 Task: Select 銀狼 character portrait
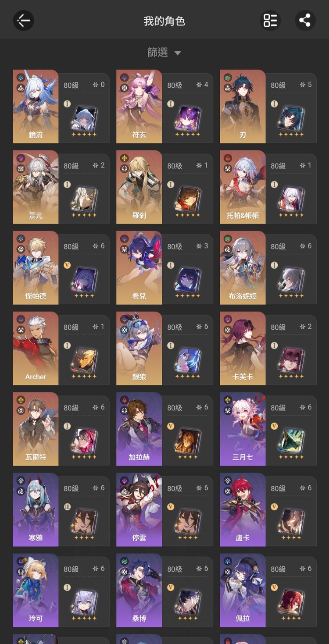[139, 348]
